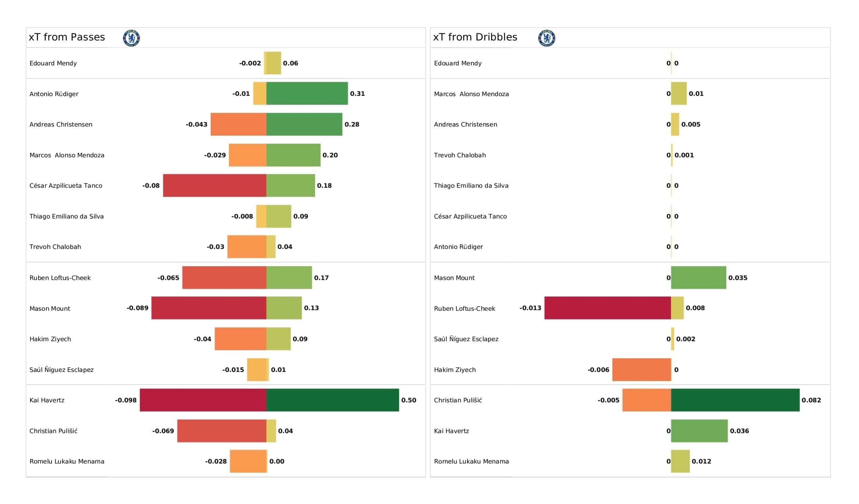Click Edouard Mendy's yellow 0.06 passes bar
859x504 pixels.
[x=273, y=63]
